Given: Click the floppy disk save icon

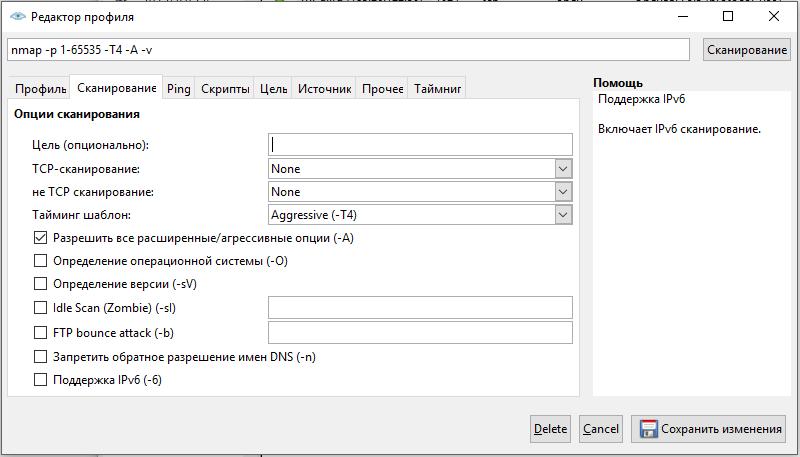Looking at the screenshot, I should [x=648, y=429].
